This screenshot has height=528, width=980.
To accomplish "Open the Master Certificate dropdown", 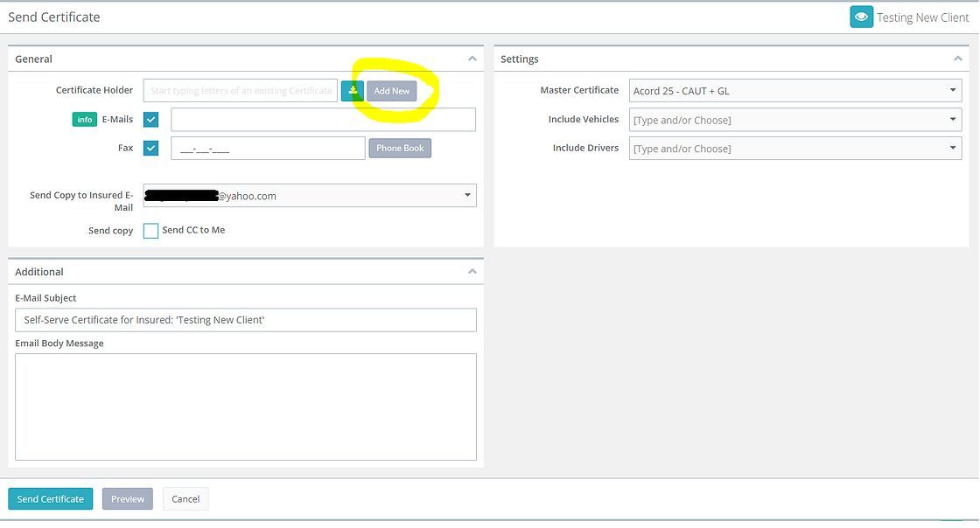I will click(953, 90).
